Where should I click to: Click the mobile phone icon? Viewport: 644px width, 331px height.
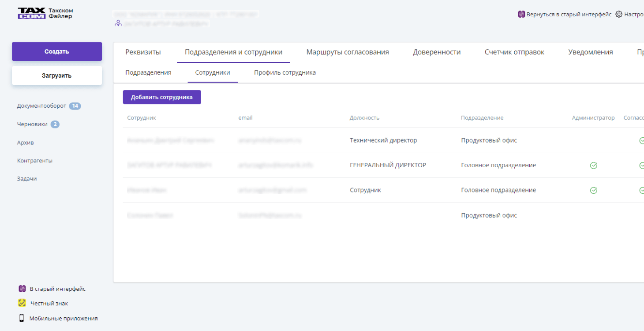(x=22, y=318)
